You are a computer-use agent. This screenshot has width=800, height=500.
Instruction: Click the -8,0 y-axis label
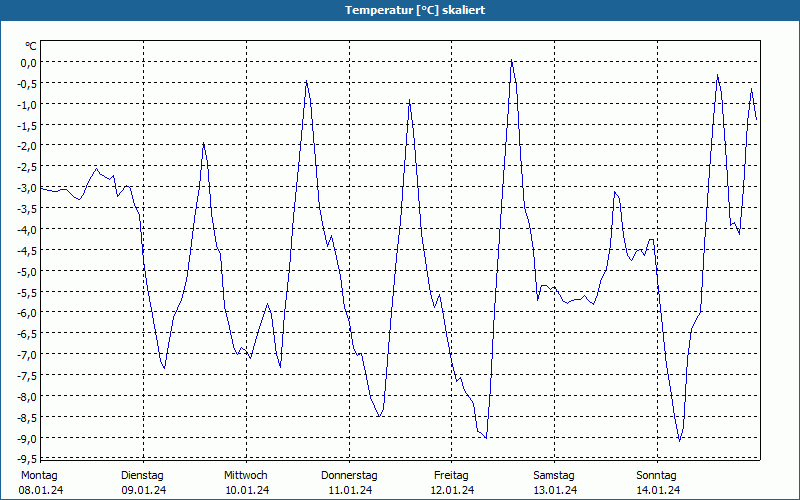point(27,396)
